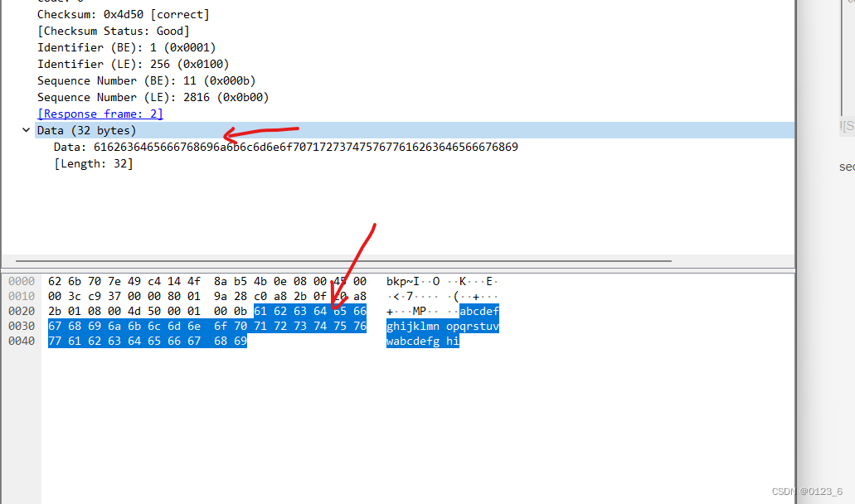855x504 pixels.
Task: Collapse the Data (32 bytes) tree node
Action: [x=26, y=130]
